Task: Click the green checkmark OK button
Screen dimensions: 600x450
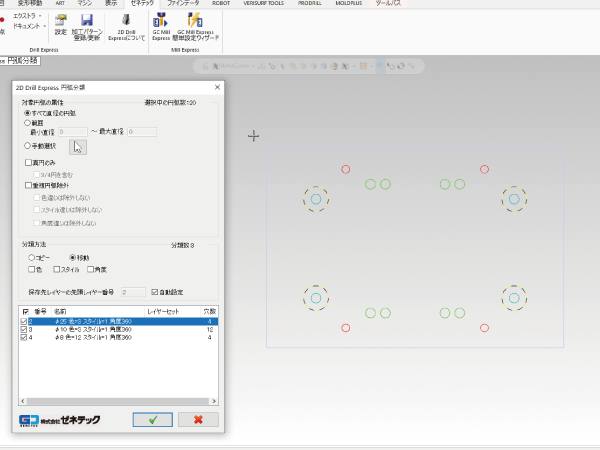Action: coord(153,419)
